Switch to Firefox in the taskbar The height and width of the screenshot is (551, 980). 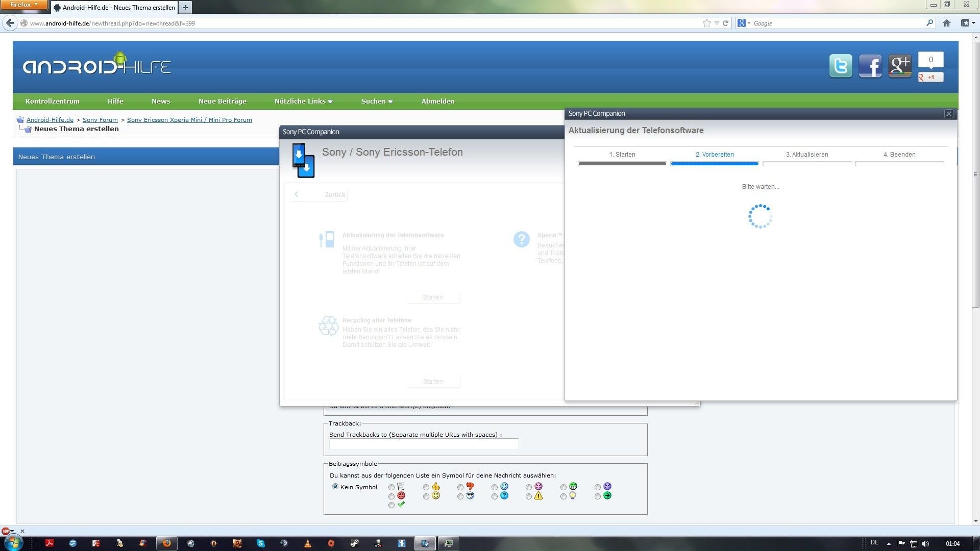coord(166,543)
